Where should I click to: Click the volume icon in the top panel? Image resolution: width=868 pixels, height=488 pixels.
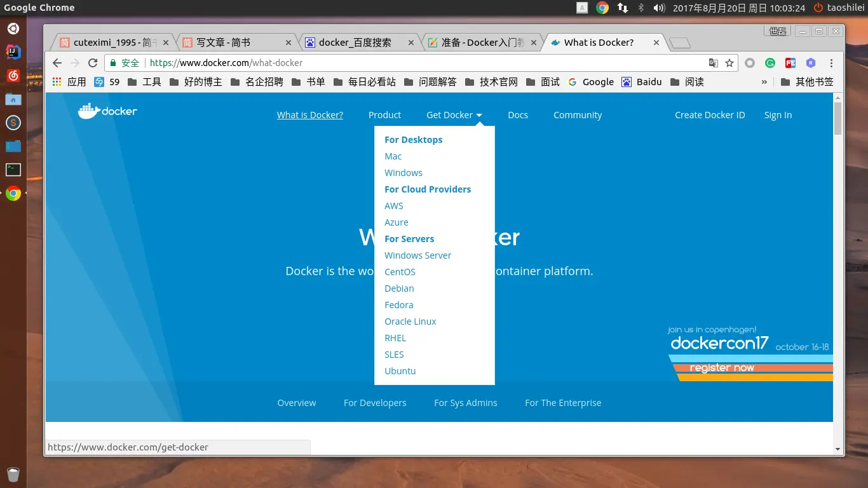click(660, 8)
